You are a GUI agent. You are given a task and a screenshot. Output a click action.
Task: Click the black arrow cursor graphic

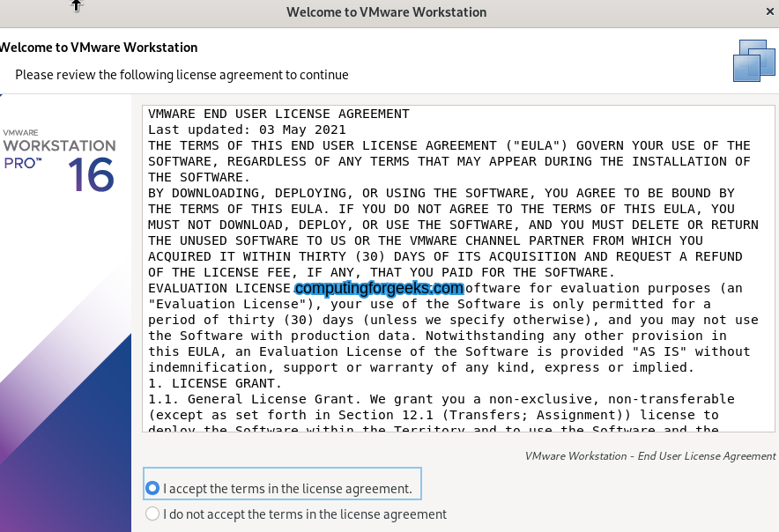point(77,8)
